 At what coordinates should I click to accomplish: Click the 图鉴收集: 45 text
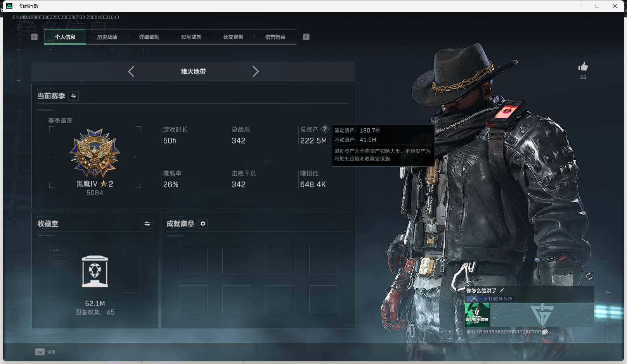[95, 312]
